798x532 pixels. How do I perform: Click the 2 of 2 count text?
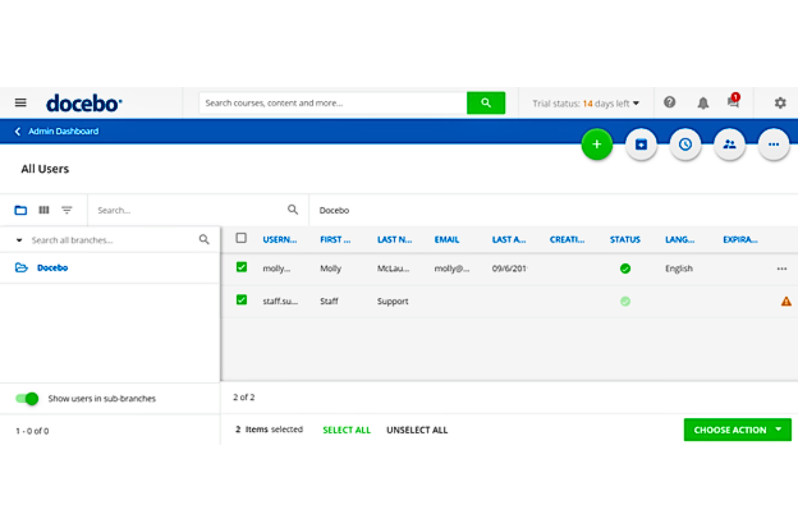tap(244, 397)
